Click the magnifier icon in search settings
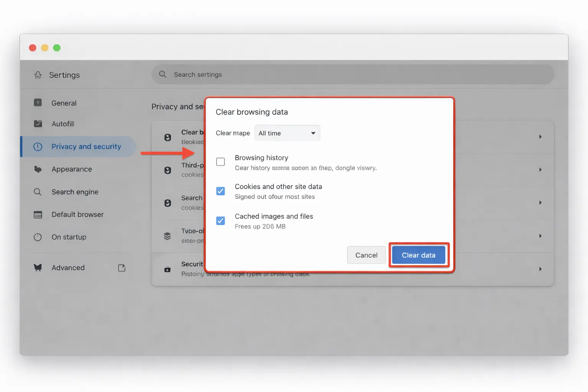The height and width of the screenshot is (392, 588). coord(163,74)
